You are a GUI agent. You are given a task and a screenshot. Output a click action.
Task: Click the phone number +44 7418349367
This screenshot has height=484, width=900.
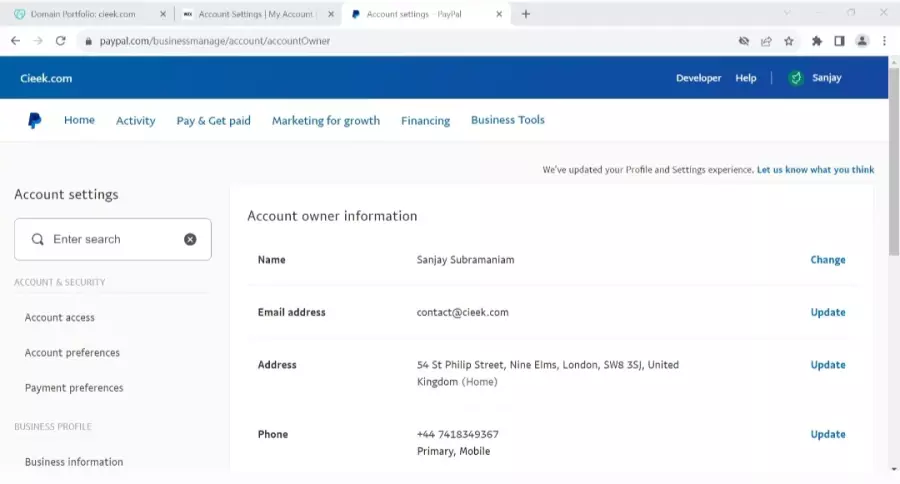click(457, 435)
